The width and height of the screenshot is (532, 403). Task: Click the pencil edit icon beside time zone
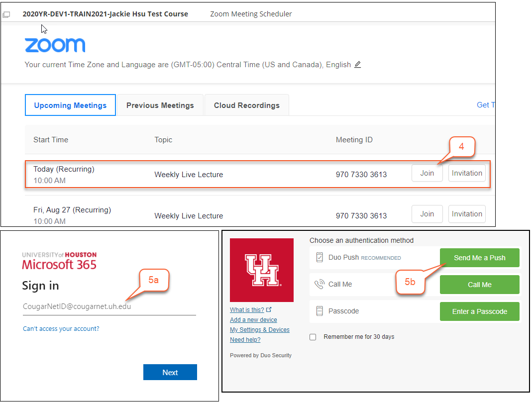pos(358,65)
